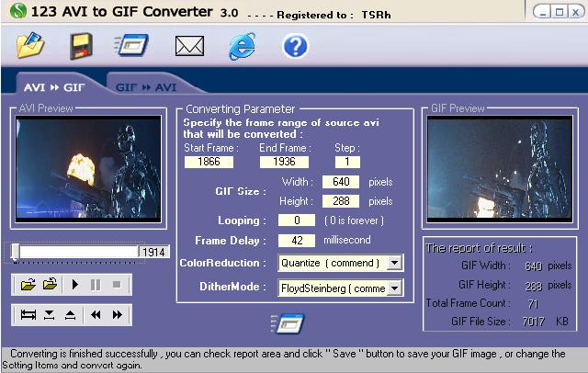Click the email envelope icon

tap(190, 46)
